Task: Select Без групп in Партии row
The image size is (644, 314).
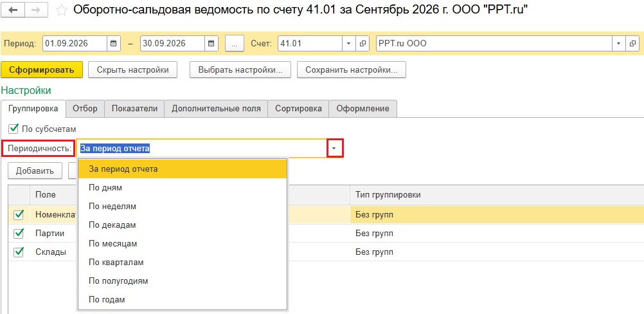Action: pos(497,234)
